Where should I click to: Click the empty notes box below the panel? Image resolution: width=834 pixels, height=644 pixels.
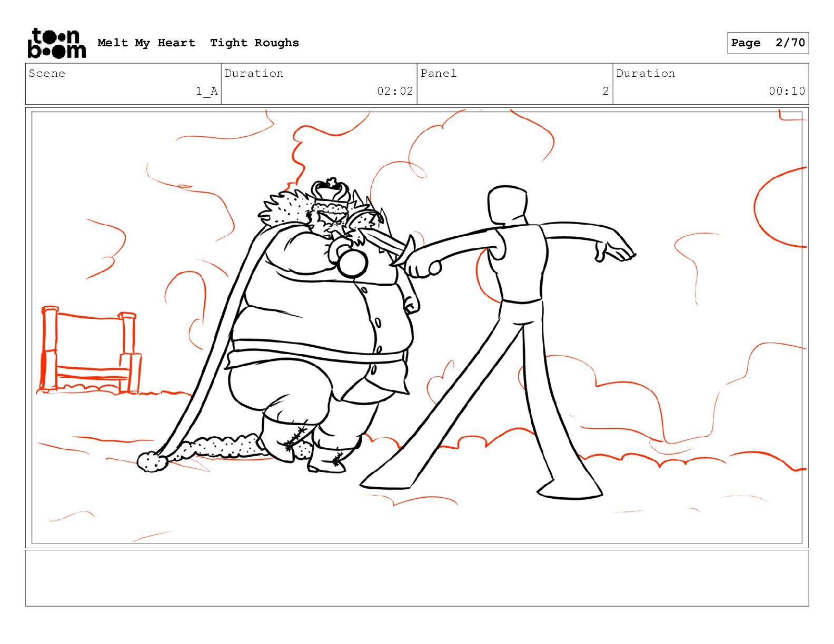click(416, 578)
